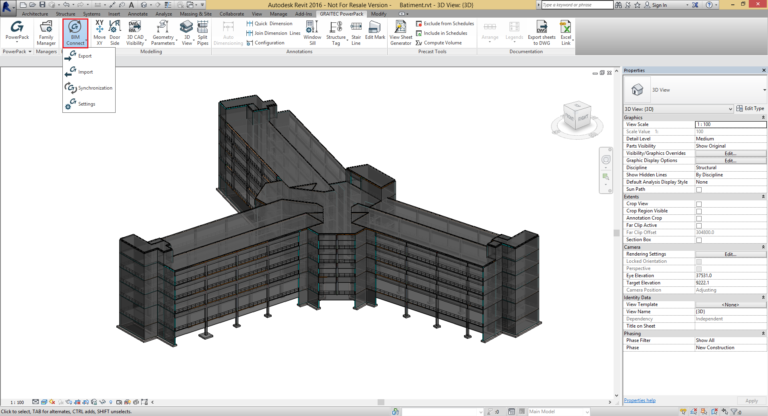The image size is (768, 416).
Task: Enable the Section Box checkbox
Action: point(699,240)
